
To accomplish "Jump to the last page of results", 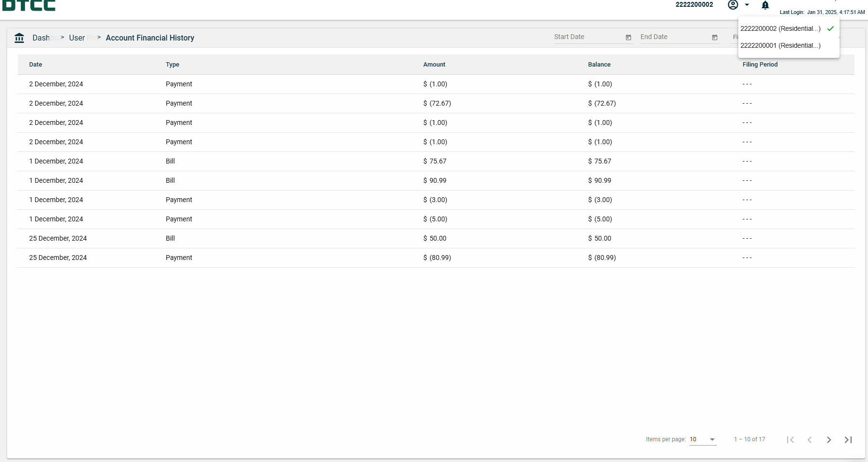I will 848,440.
